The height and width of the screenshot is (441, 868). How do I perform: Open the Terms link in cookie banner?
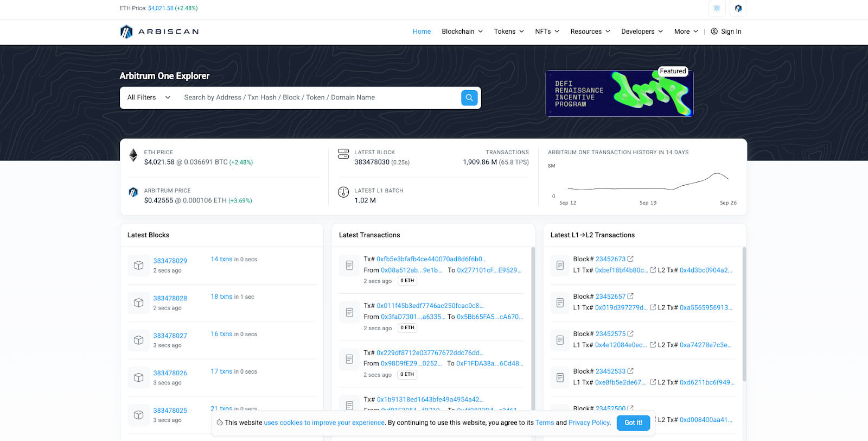click(x=545, y=423)
